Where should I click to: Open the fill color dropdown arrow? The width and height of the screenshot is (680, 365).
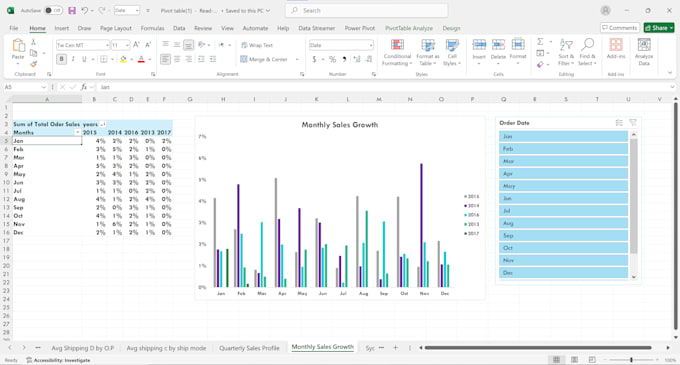[131, 59]
